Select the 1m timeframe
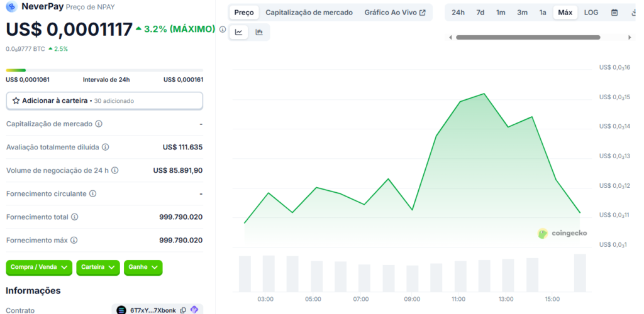Image resolution: width=644 pixels, height=314 pixels. [x=501, y=13]
